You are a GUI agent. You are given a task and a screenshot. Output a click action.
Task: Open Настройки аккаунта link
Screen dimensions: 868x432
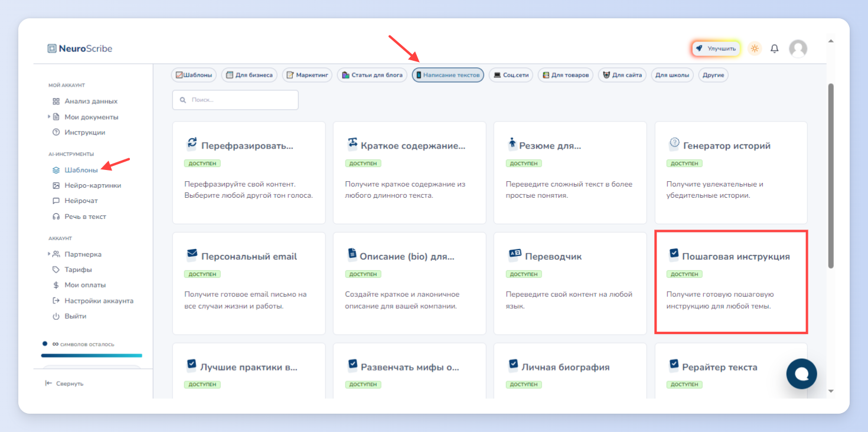tap(93, 300)
